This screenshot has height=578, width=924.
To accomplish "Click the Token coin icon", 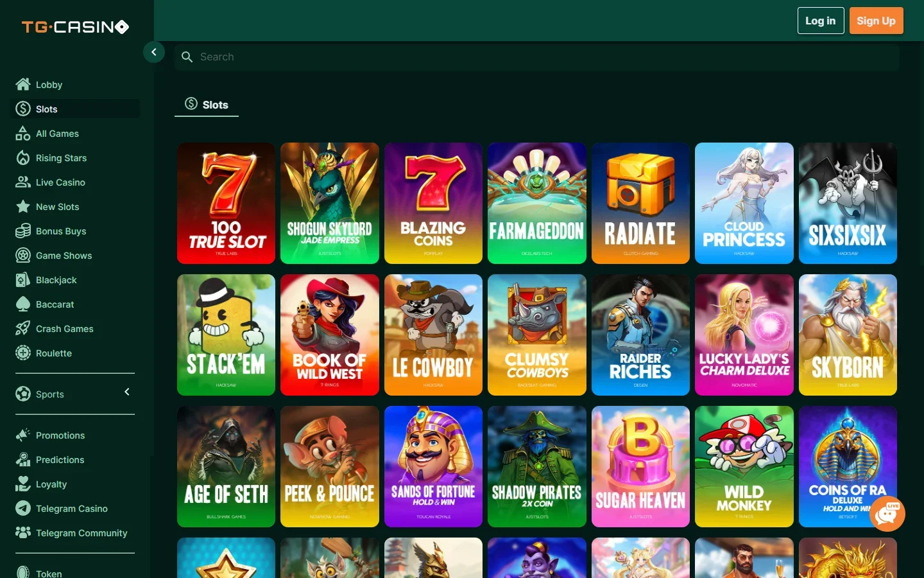I will pyautogui.click(x=23, y=572).
